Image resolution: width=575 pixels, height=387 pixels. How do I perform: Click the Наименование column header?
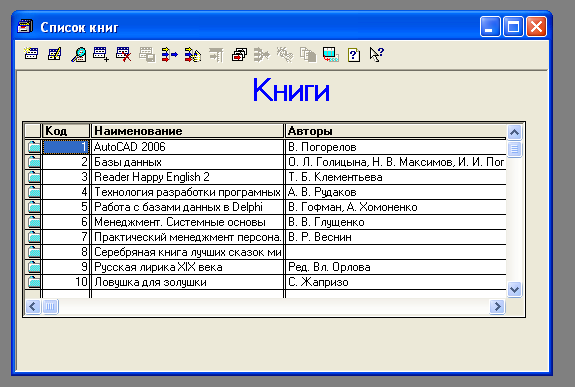pyautogui.click(x=187, y=131)
